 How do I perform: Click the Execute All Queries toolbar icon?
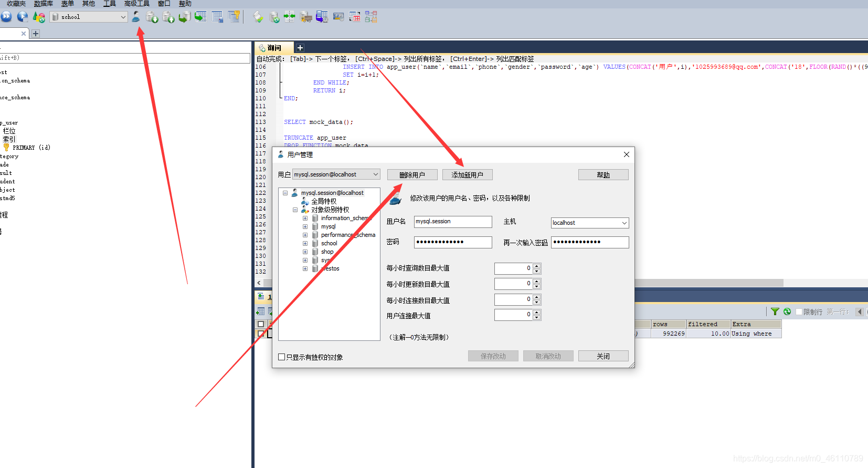pos(22,17)
